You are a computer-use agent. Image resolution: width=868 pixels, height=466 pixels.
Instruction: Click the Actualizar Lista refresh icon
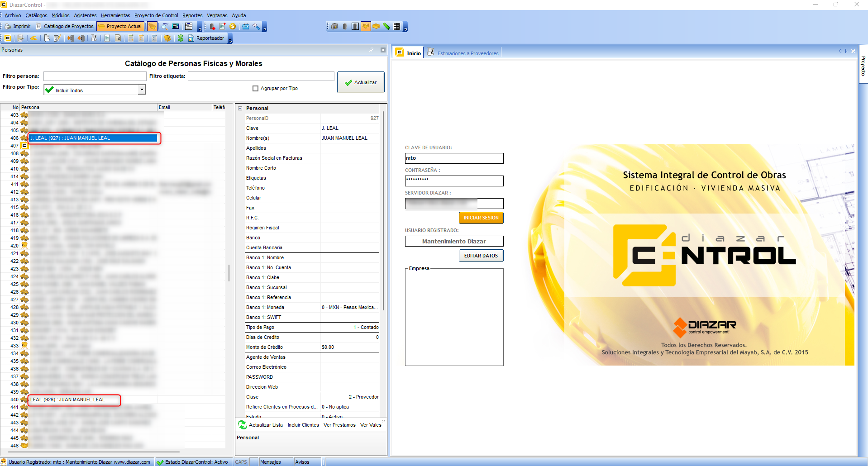coord(243,425)
